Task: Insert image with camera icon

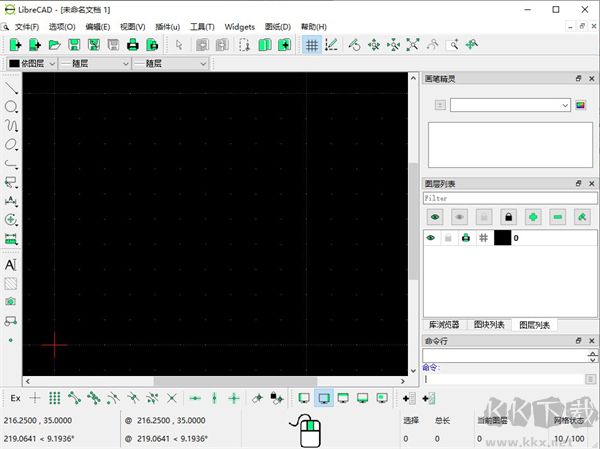Action: tap(11, 302)
